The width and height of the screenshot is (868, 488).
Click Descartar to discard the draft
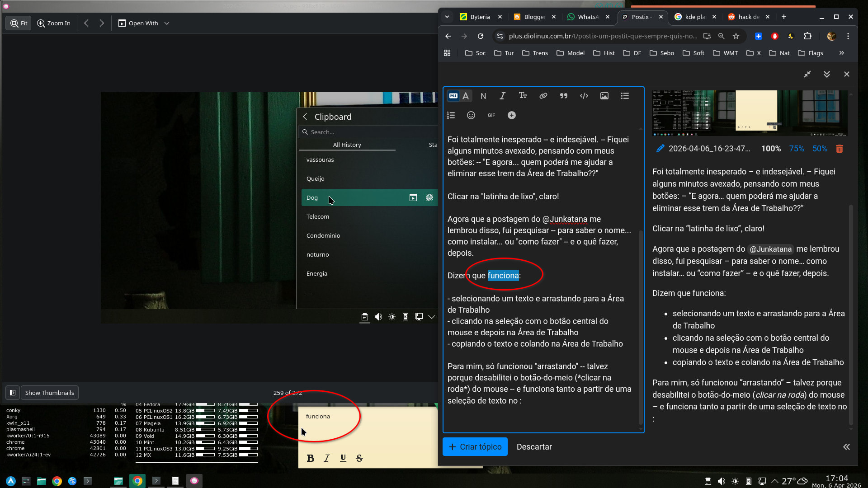coord(534,446)
